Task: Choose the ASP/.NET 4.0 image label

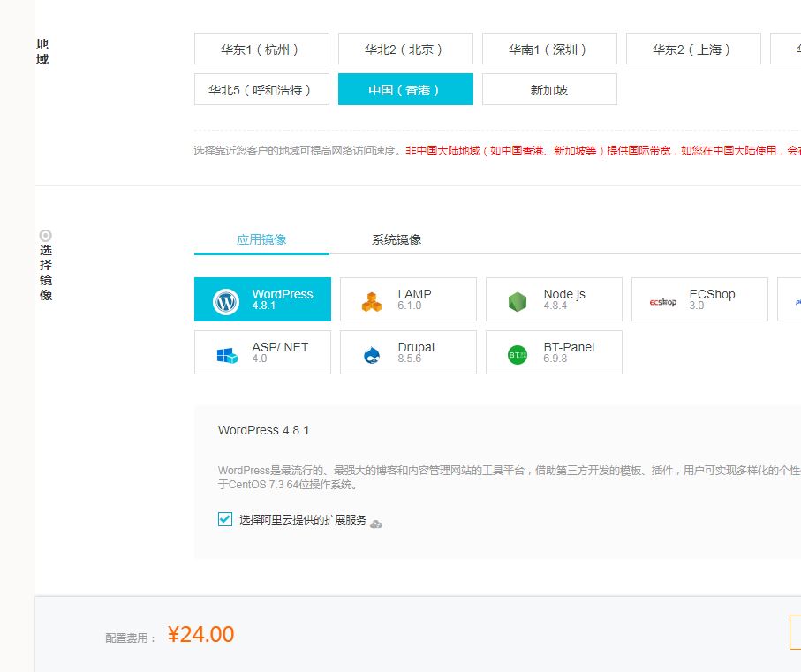Action: click(x=280, y=352)
